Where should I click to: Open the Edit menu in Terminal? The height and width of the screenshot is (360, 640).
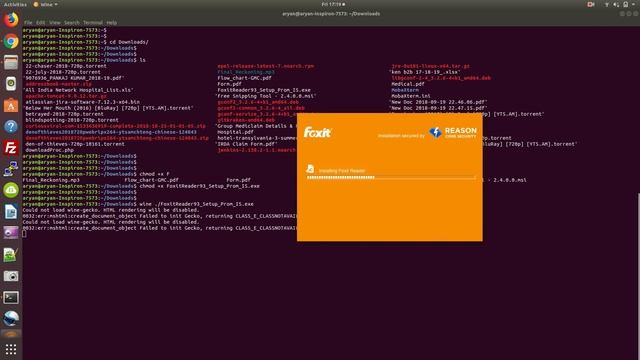41,22
